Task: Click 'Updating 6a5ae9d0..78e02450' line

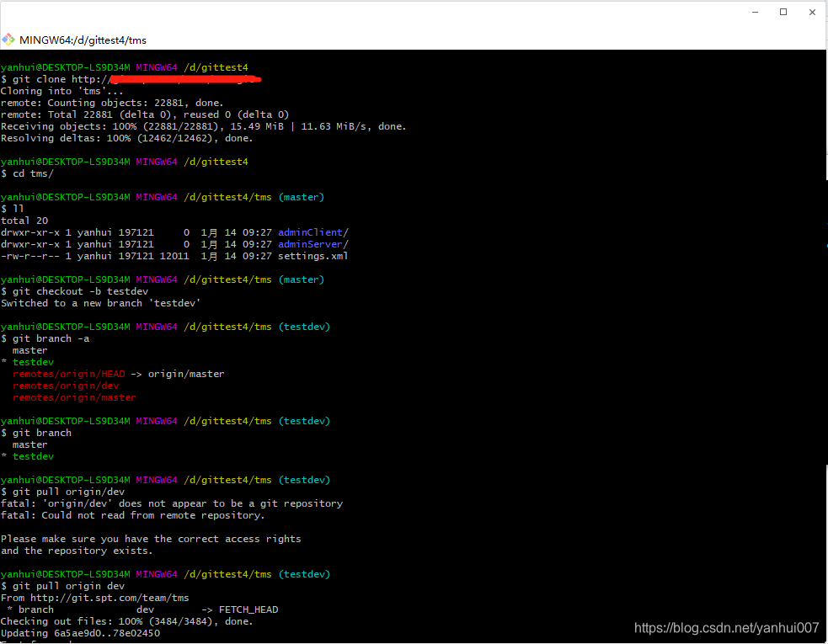Action: [80, 633]
